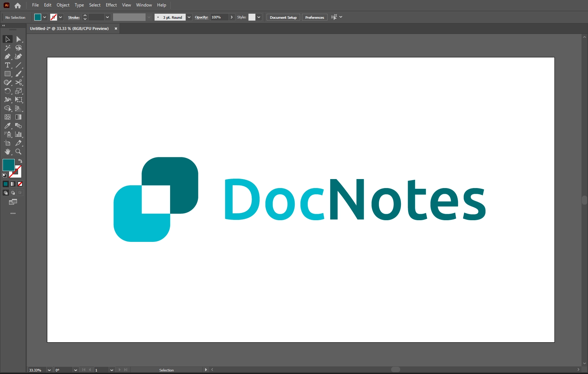Open Change Screen Mode options
The width and height of the screenshot is (588, 374).
coord(13,202)
